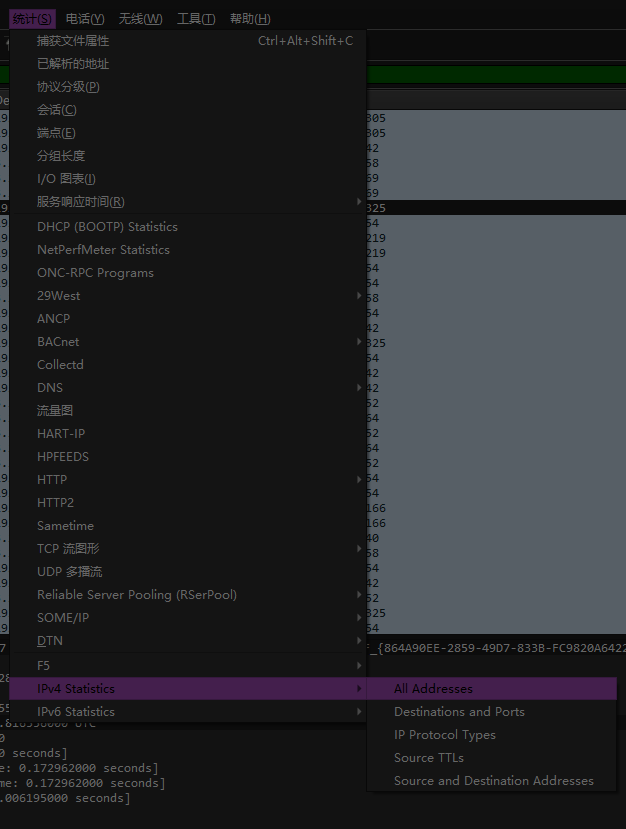Open DHCP (BOOTP) Statistics
Image resolution: width=626 pixels, height=829 pixels.
(x=107, y=227)
